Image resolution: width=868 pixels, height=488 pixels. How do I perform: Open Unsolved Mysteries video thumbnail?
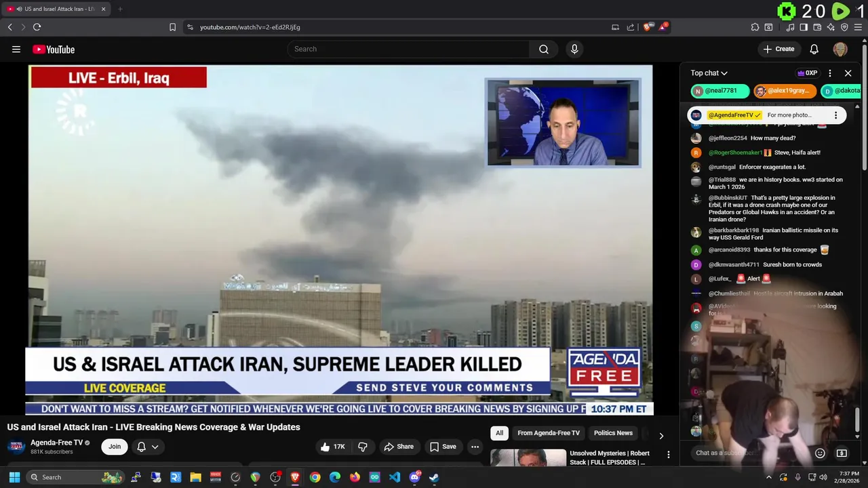[528, 458]
